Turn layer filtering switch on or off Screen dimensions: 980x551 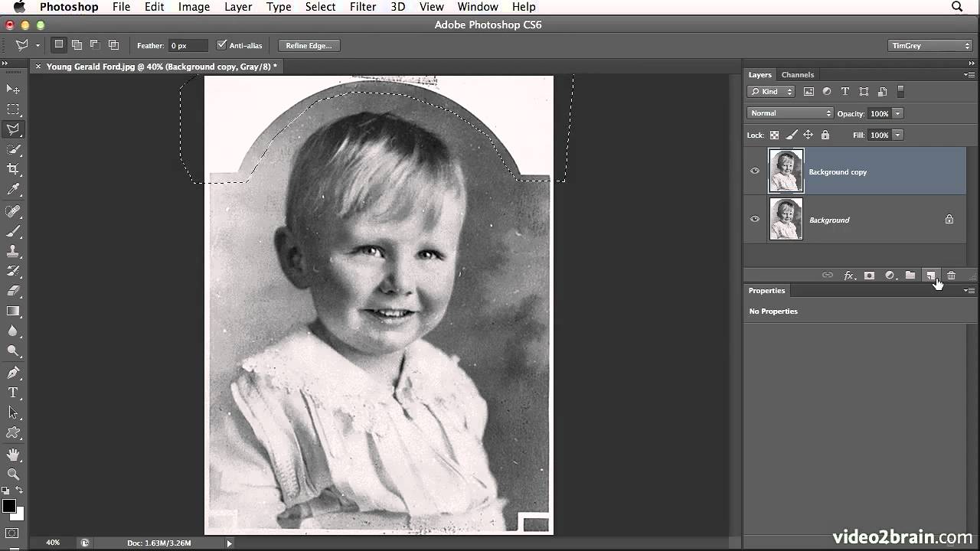(900, 91)
